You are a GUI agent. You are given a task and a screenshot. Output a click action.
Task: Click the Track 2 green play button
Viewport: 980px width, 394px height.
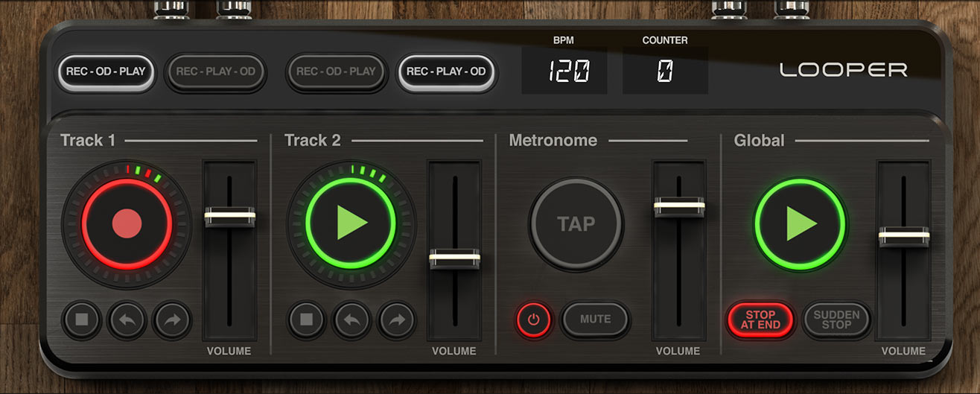351,223
